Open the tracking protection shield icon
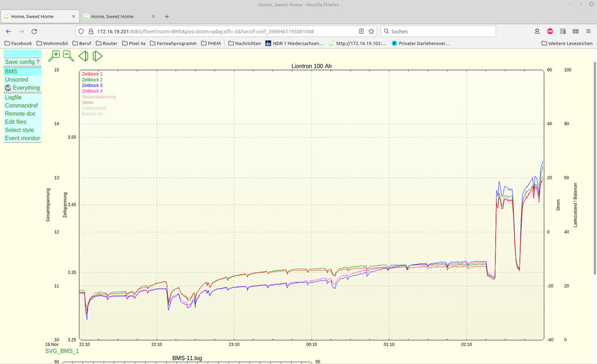This screenshot has width=597, height=364. pyautogui.click(x=81, y=31)
